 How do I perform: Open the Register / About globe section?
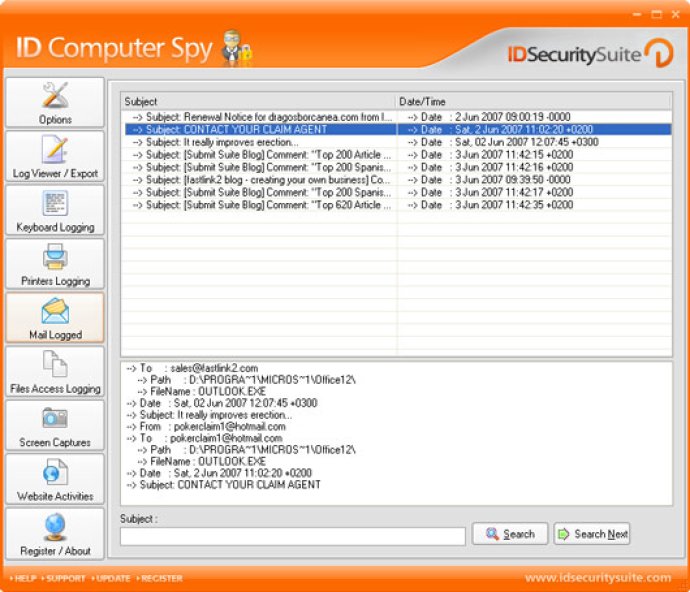(x=55, y=533)
